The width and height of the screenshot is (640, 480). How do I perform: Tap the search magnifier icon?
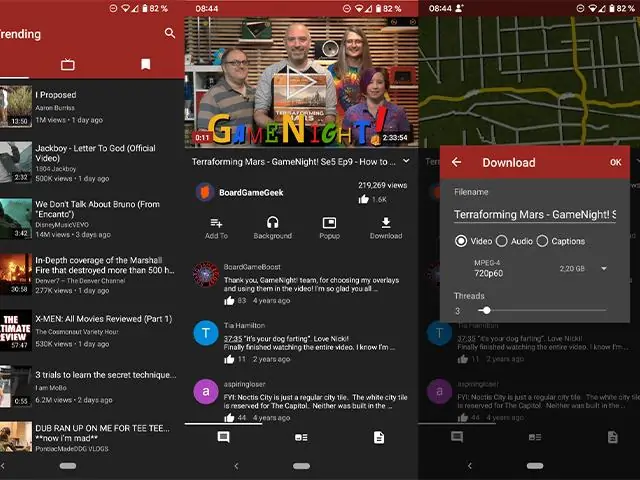(x=170, y=33)
